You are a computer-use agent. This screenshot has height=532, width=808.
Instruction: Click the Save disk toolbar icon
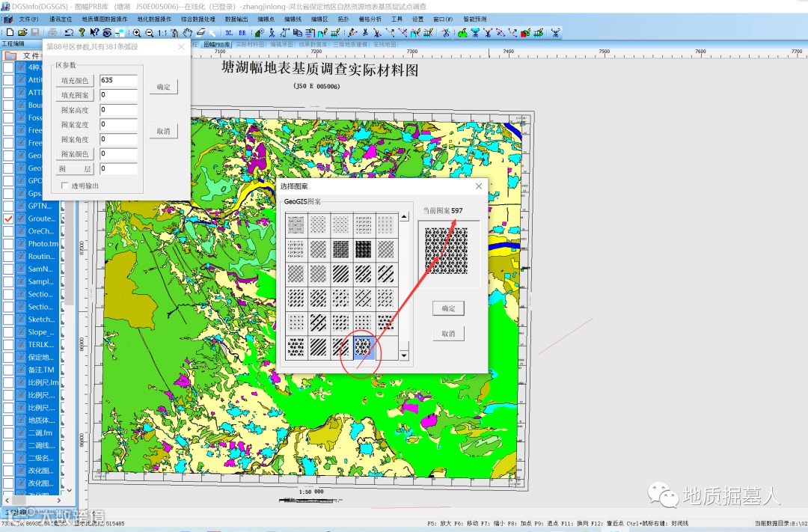tap(34, 32)
